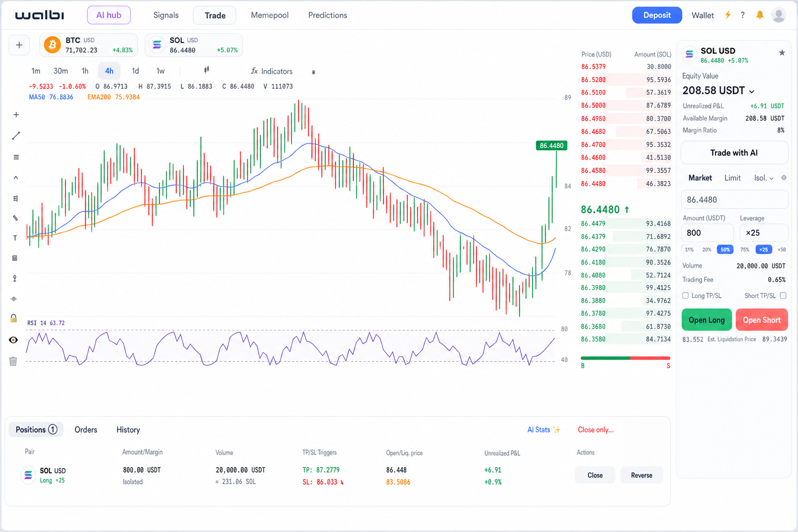Image resolution: width=798 pixels, height=532 pixels.
Task: Select the 1w timeframe
Action: coord(161,71)
